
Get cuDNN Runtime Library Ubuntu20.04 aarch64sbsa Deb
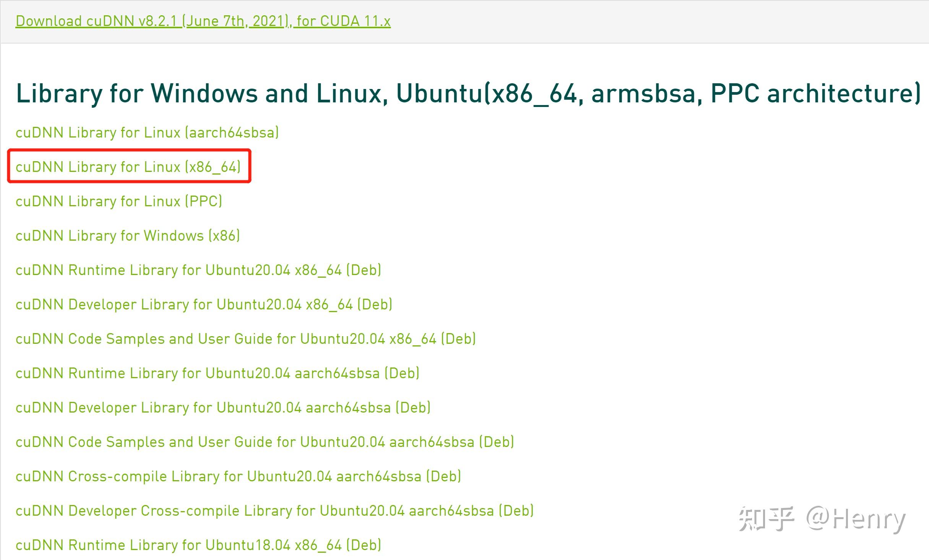tap(217, 373)
